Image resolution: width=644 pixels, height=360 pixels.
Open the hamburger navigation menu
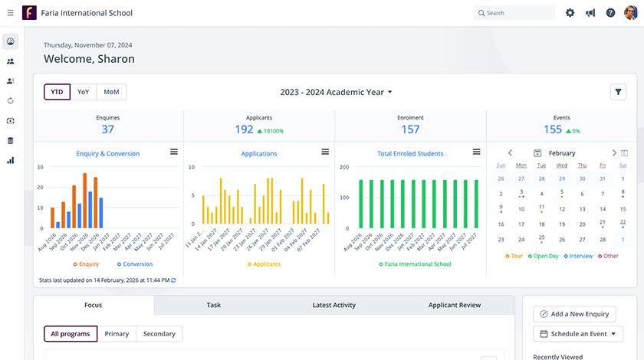[10, 13]
